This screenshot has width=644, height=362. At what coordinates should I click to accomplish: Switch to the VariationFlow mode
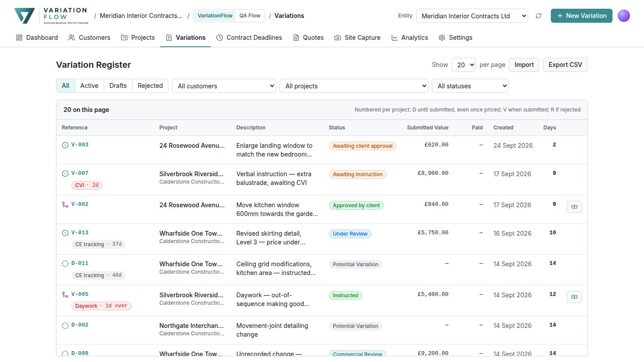[x=215, y=16]
